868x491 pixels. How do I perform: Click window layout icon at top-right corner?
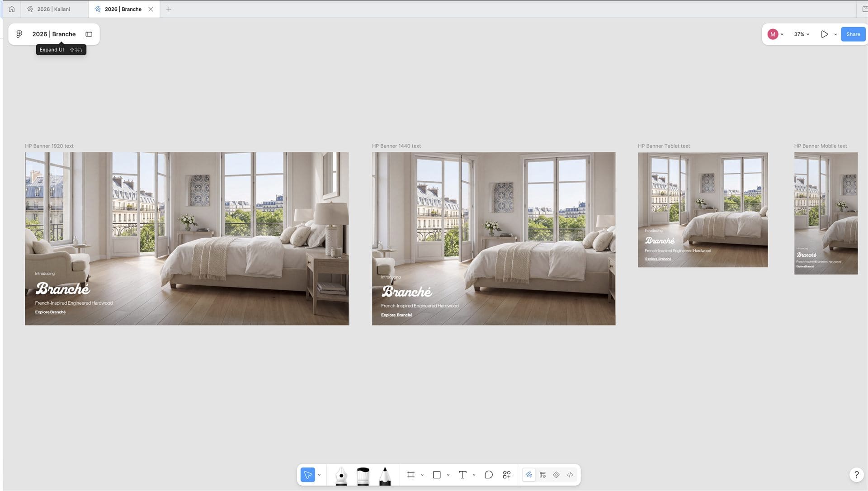tap(864, 9)
